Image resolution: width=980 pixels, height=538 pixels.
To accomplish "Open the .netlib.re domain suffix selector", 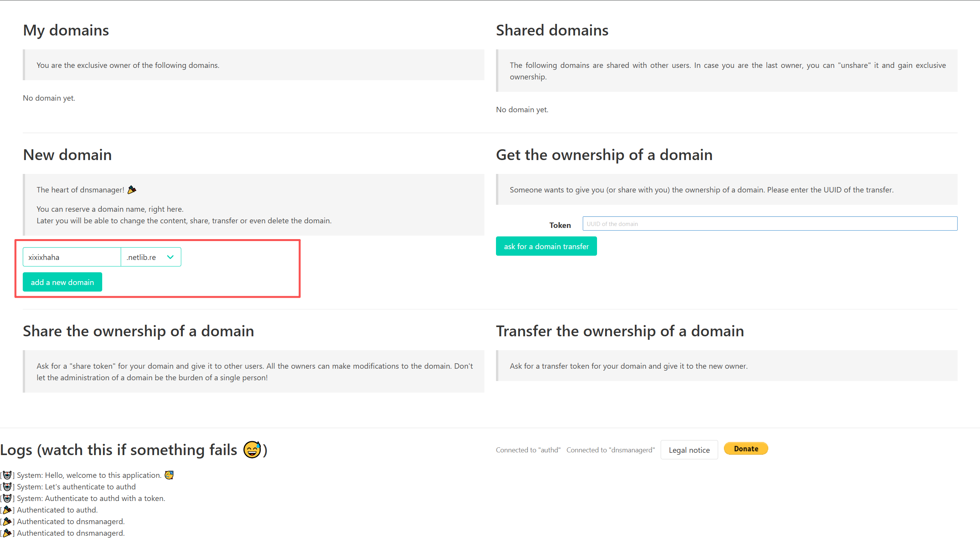I will point(142,257).
